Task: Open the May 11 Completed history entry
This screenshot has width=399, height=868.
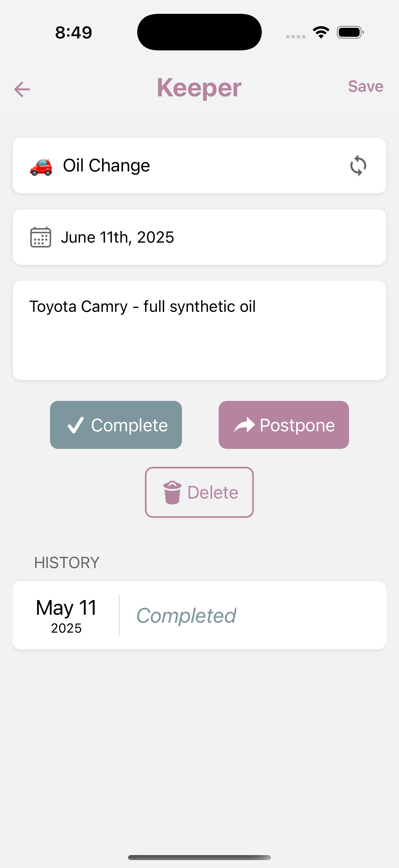Action: coord(199,615)
